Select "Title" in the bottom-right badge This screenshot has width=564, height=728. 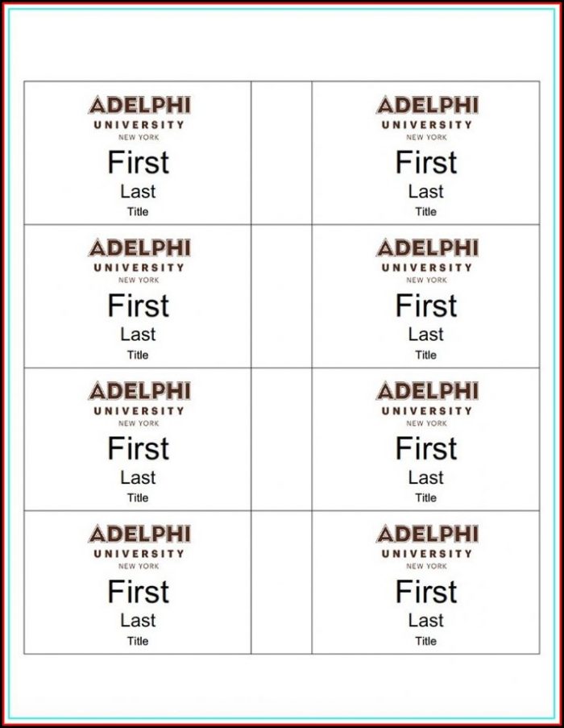(x=425, y=642)
